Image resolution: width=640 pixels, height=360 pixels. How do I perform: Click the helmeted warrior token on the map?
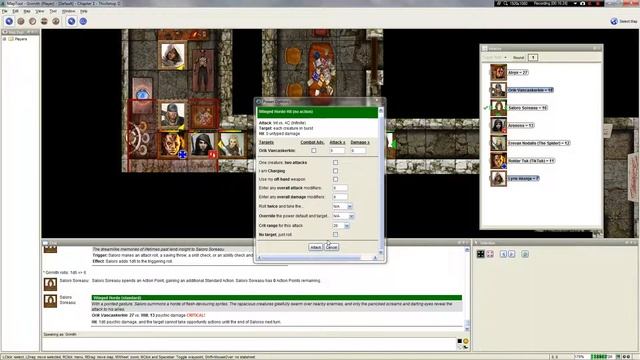pyautogui.click(x=172, y=115)
